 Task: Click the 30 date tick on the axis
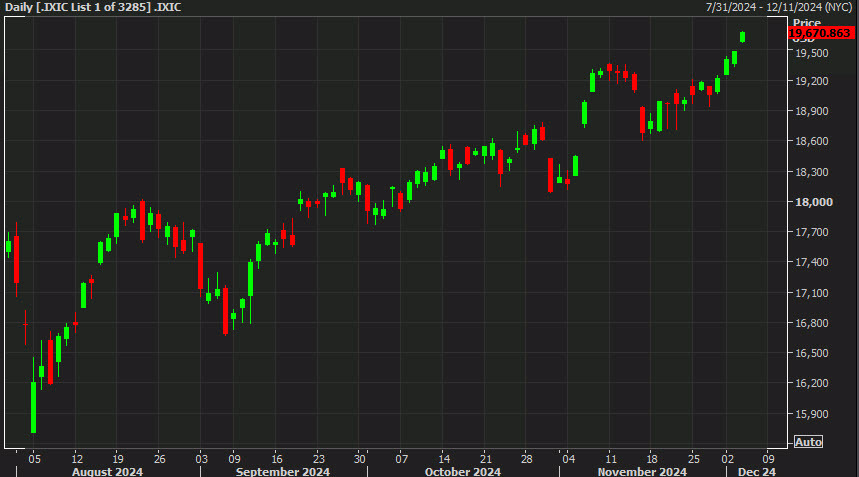pos(359,459)
